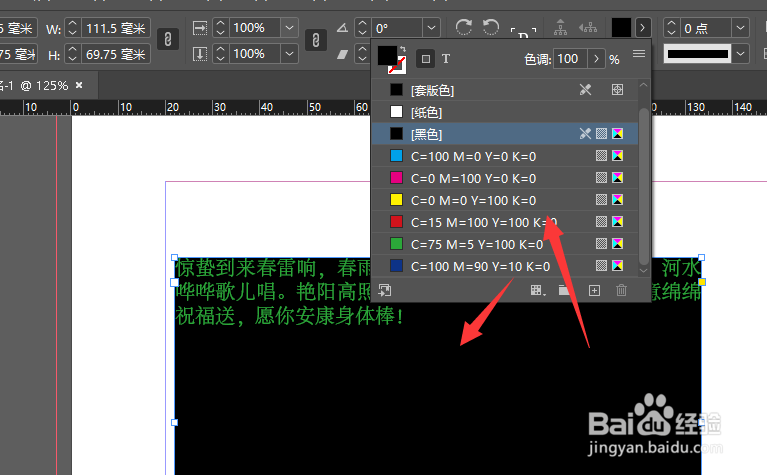This screenshot has height=475, width=767.
Task: Select the C=100 M=0 Y=0 K=0 swatch
Action: 505,156
